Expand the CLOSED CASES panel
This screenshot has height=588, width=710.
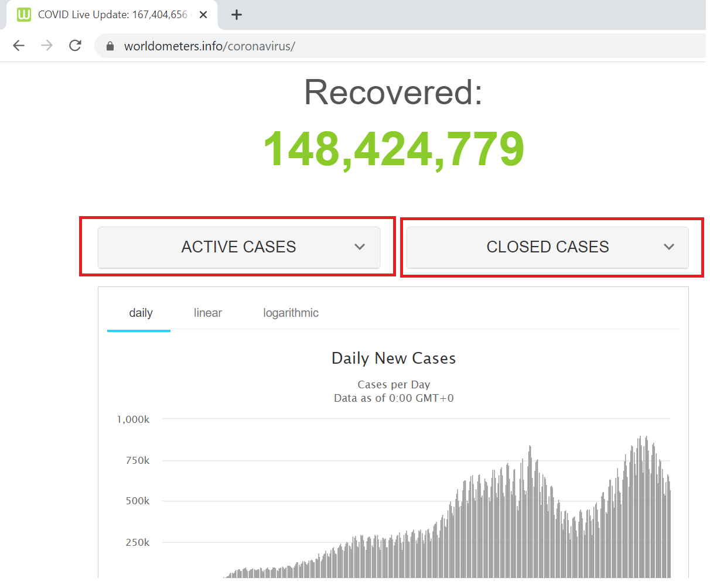[x=548, y=248]
